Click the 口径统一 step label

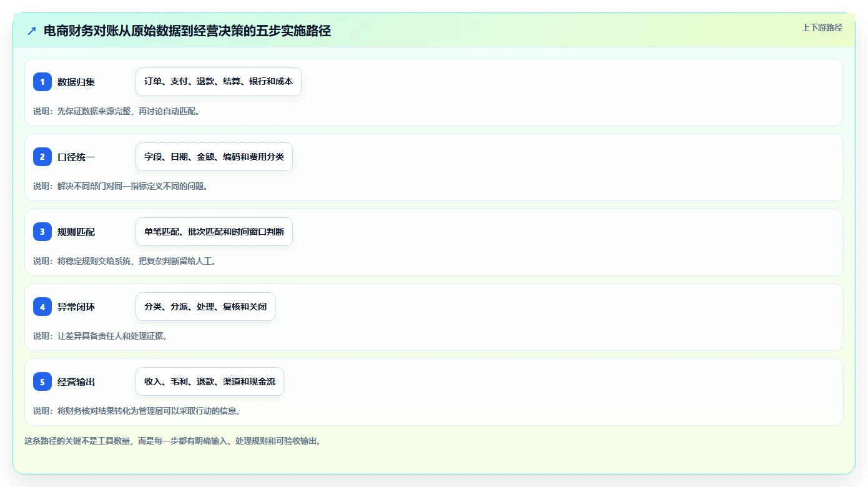[76, 157]
